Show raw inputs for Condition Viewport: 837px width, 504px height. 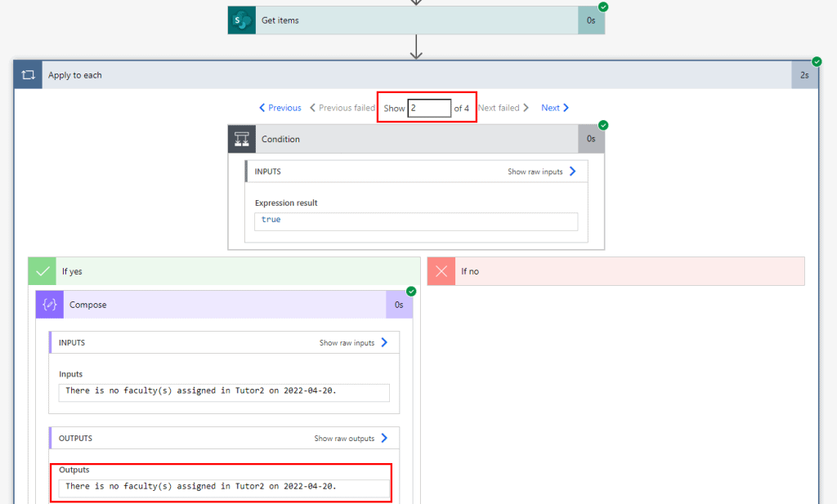click(541, 172)
